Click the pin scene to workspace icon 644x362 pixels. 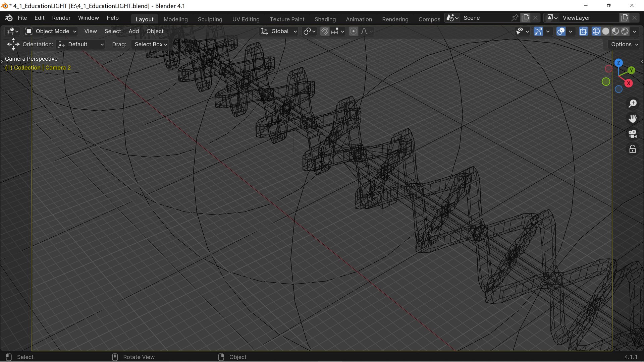tap(515, 18)
